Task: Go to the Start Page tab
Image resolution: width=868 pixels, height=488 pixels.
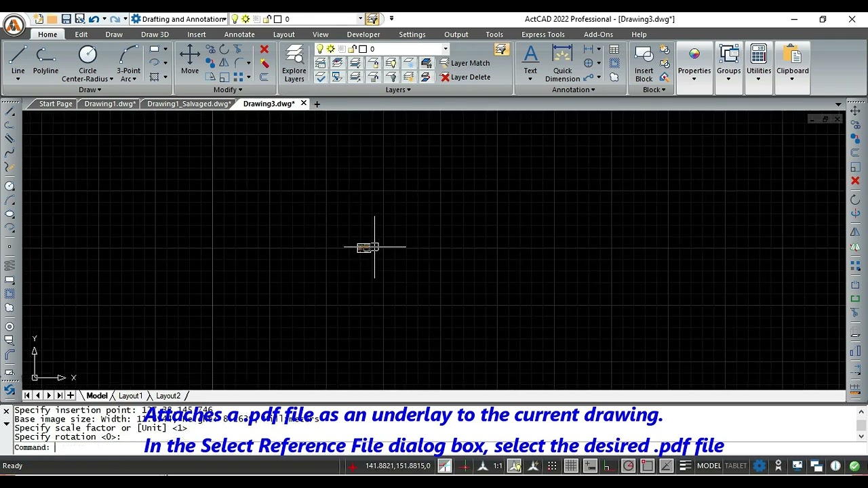Action: 56,104
